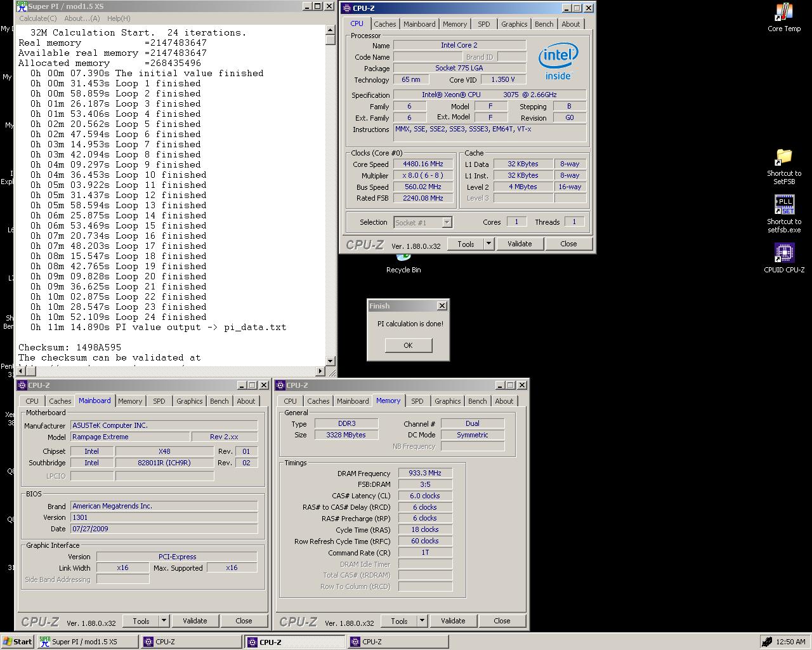Click the title bar icon of the Mainboard CPU-Z window
This screenshot has width=812, height=650.
pos(22,385)
